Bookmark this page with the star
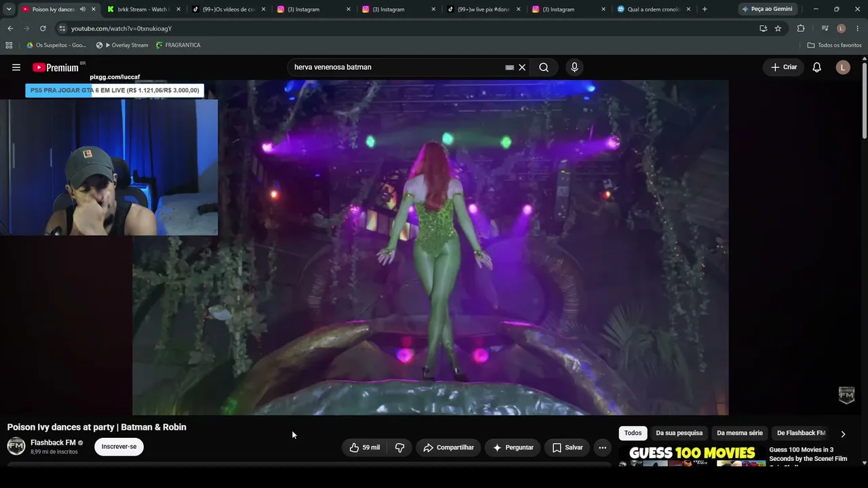 click(x=778, y=28)
